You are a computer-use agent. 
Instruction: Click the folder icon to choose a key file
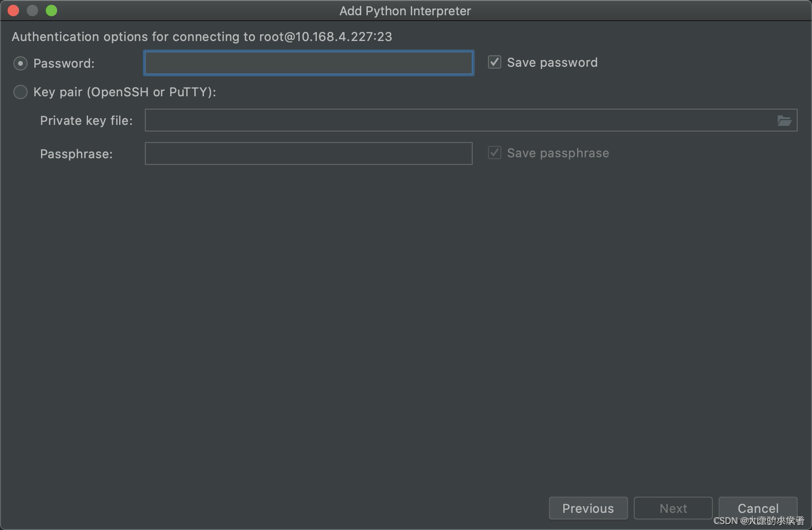click(784, 120)
